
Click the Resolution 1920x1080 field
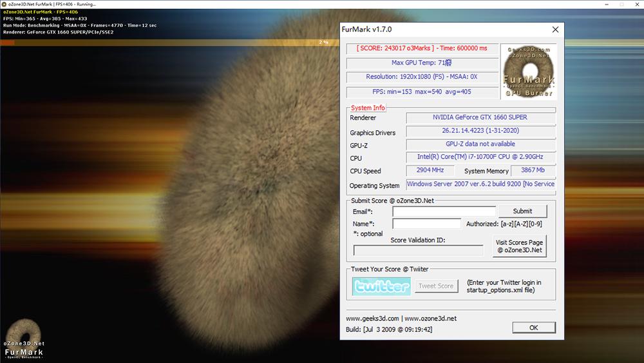click(x=422, y=77)
